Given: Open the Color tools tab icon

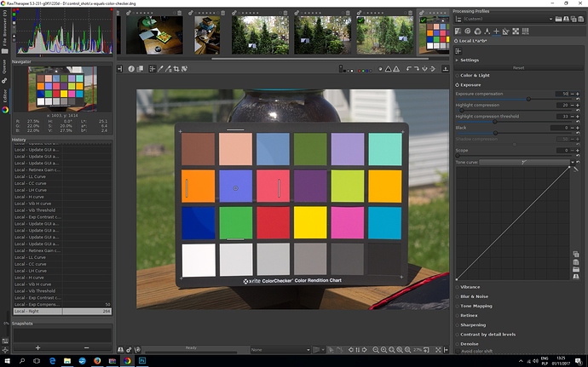Looking at the screenshot, I should click(477, 32).
